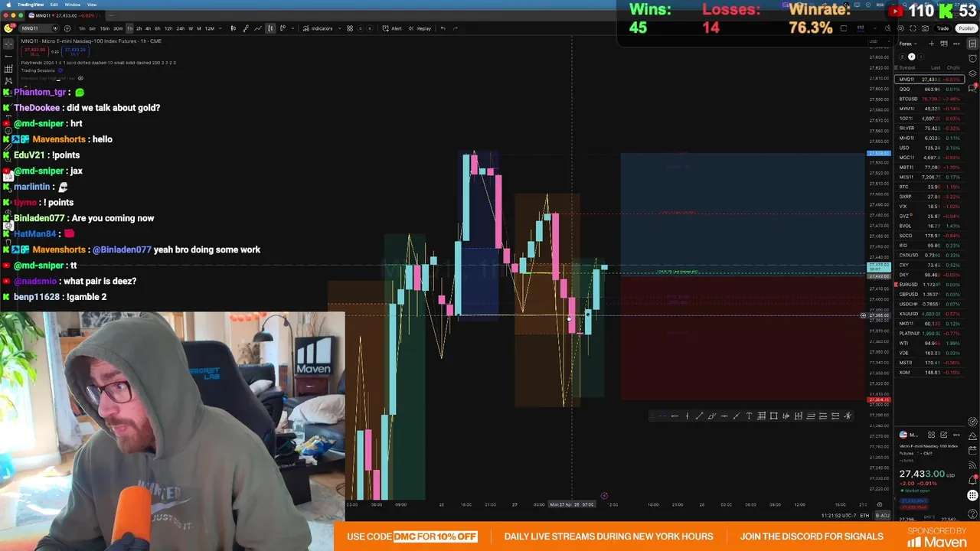980x551 pixels.
Task: Open indicator templates grid icon
Action: coord(350,28)
